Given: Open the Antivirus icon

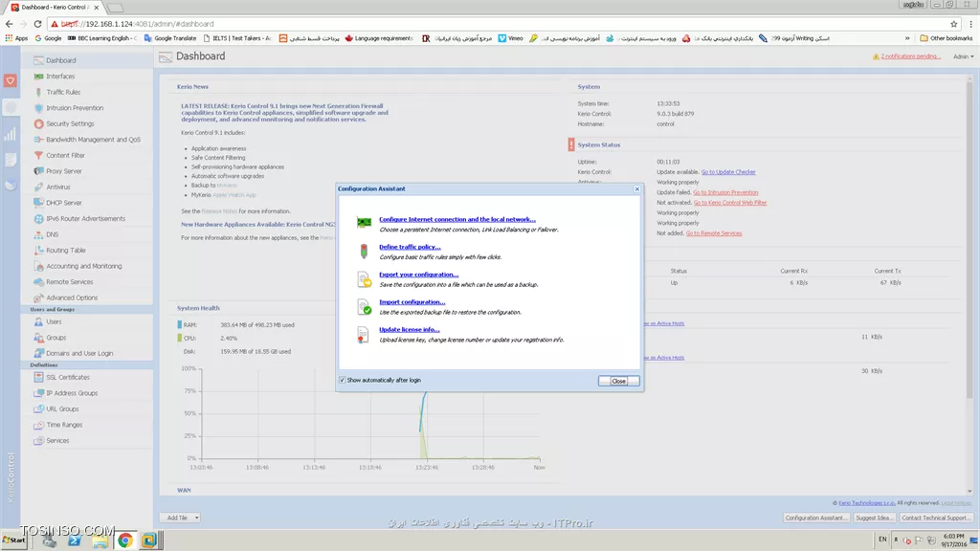Looking at the screenshot, I should coord(38,187).
